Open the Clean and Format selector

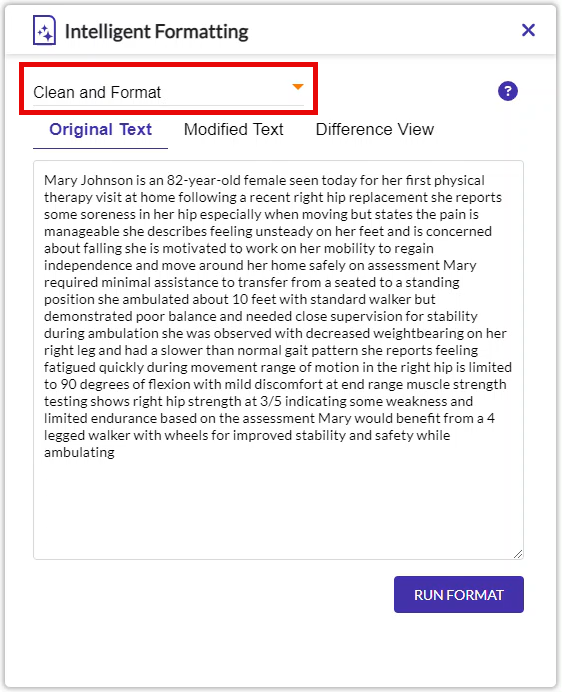169,92
